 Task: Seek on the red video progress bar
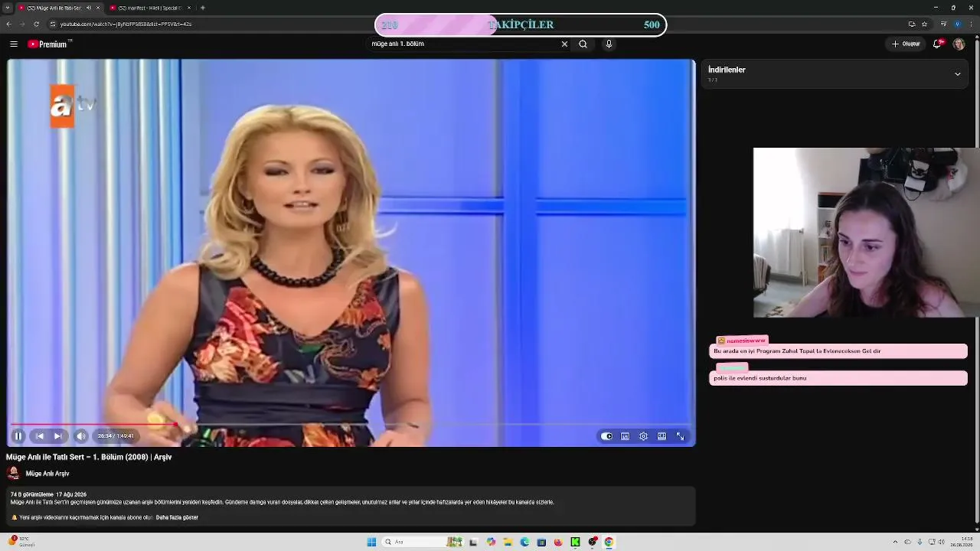[351, 424]
